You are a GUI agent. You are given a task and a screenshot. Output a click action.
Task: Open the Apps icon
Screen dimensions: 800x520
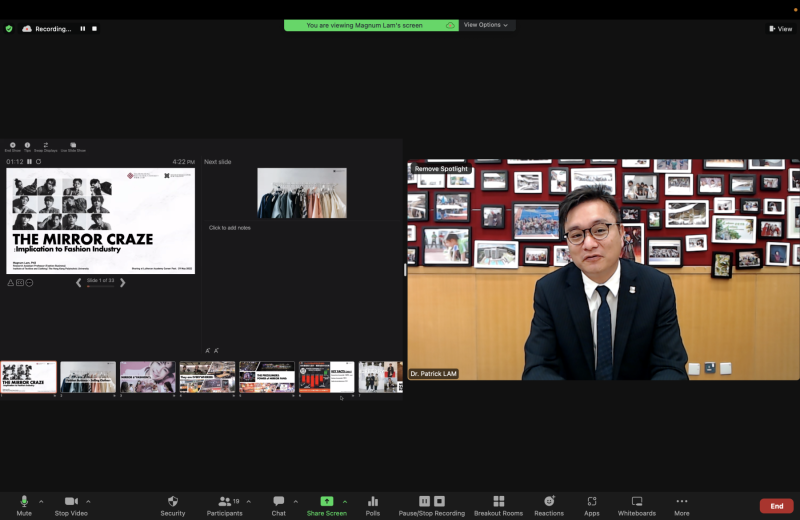coord(592,501)
